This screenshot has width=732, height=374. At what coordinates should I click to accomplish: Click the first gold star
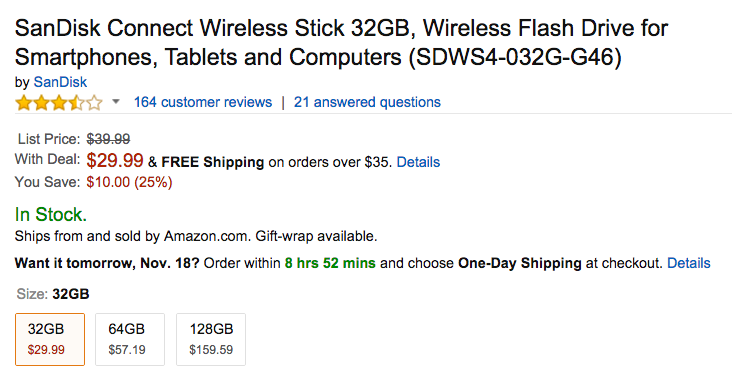(23, 102)
